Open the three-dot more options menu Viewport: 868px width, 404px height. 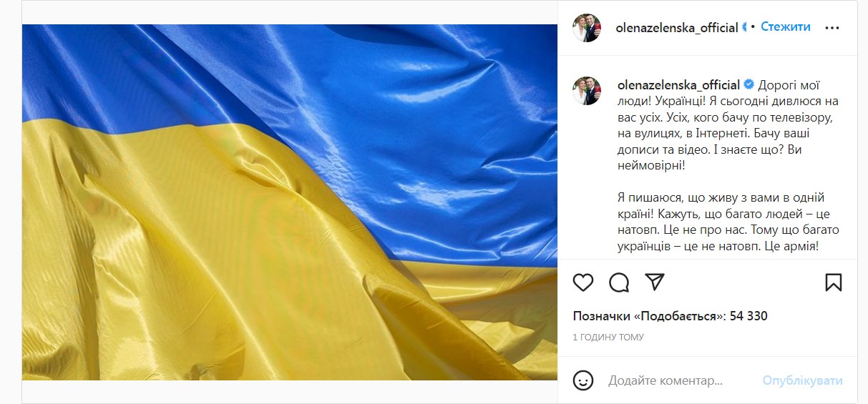832,28
